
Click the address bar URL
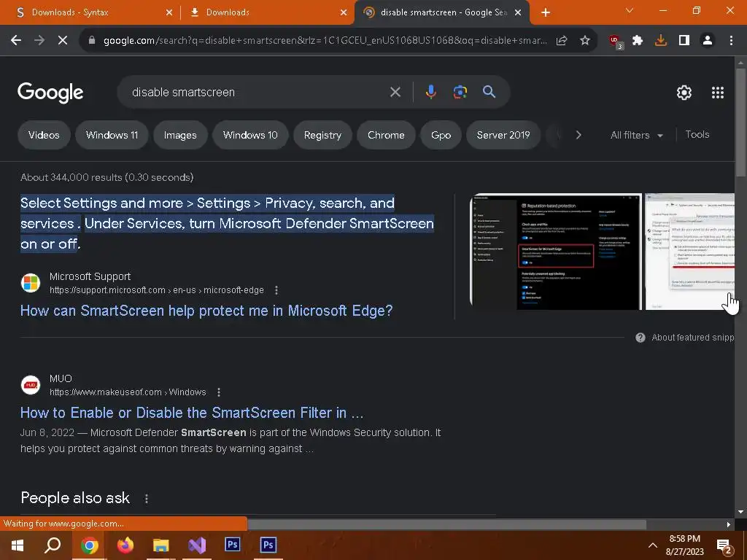[325, 41]
